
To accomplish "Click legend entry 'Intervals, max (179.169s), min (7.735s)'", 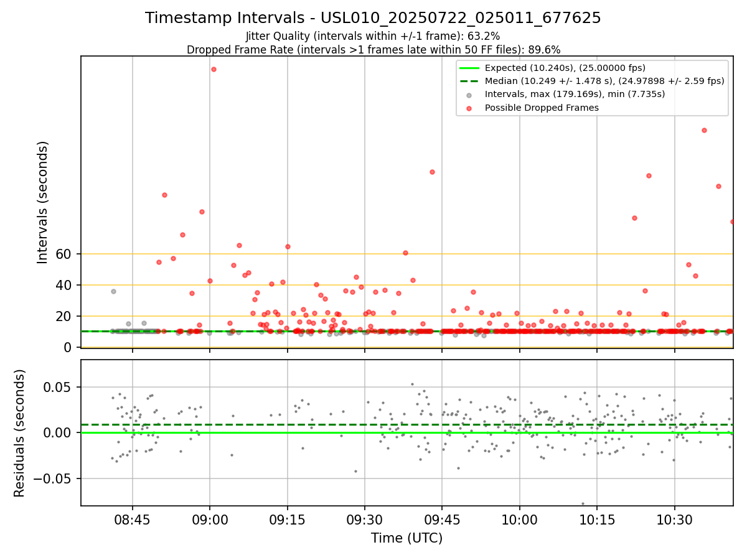I will (x=575, y=94).
